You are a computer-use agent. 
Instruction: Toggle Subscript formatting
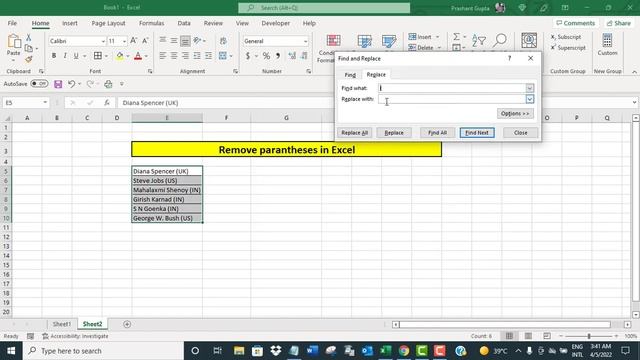click(566, 37)
